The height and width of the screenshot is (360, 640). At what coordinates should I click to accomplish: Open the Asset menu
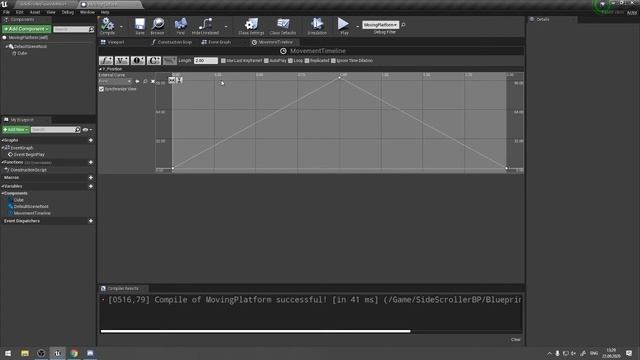(x=35, y=12)
